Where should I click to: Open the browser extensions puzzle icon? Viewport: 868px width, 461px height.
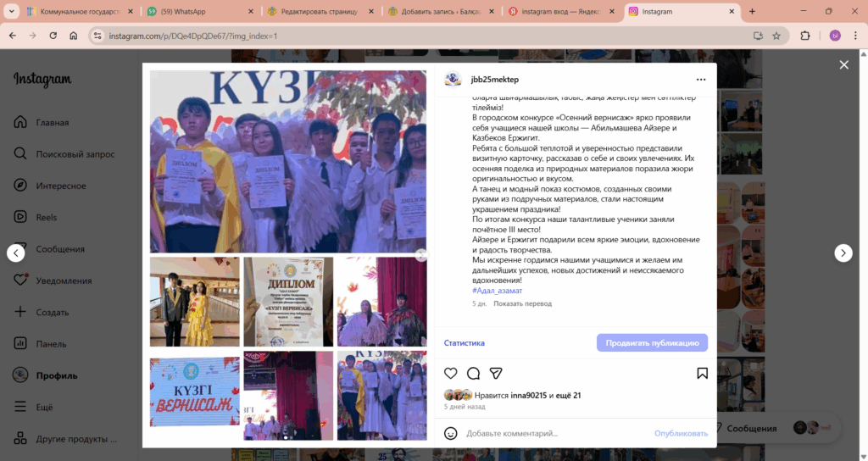pyautogui.click(x=805, y=36)
